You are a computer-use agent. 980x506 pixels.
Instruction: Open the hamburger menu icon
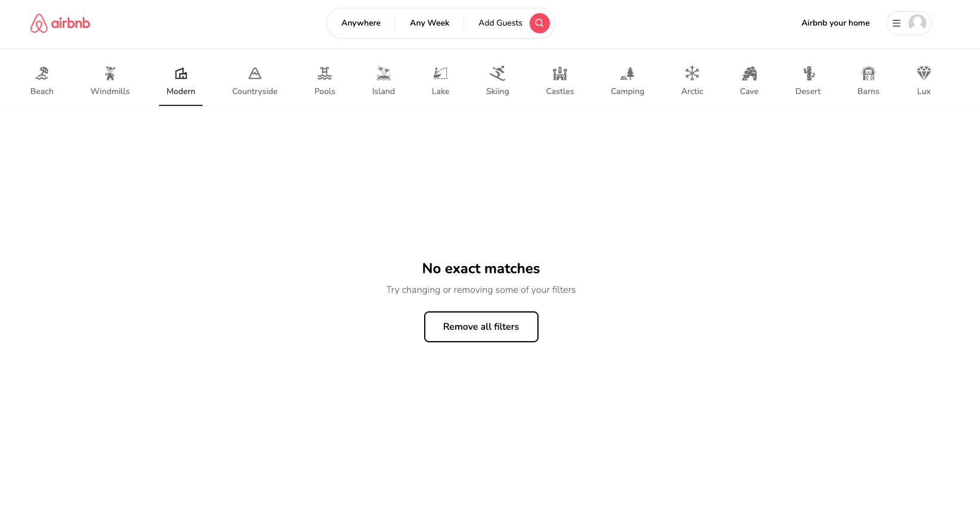click(x=896, y=23)
